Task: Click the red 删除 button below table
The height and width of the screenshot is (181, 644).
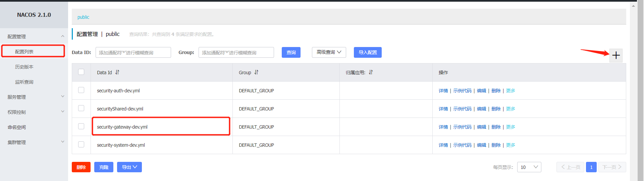Action: (x=81, y=167)
